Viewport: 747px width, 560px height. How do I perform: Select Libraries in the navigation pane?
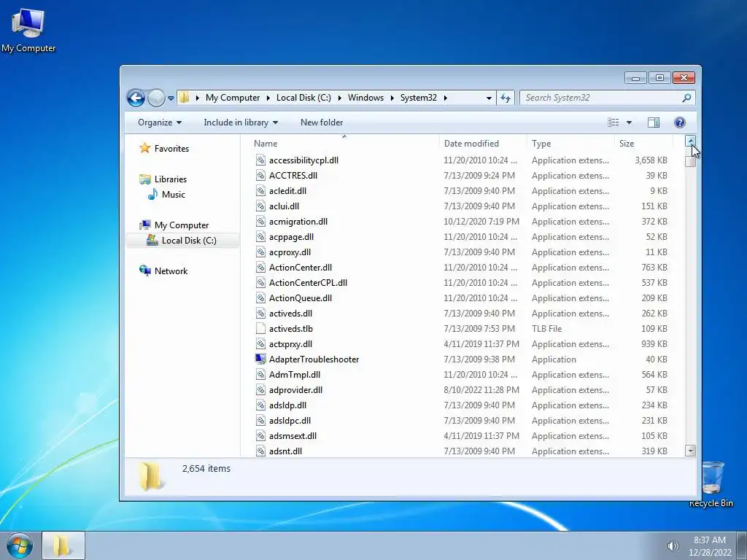(170, 179)
